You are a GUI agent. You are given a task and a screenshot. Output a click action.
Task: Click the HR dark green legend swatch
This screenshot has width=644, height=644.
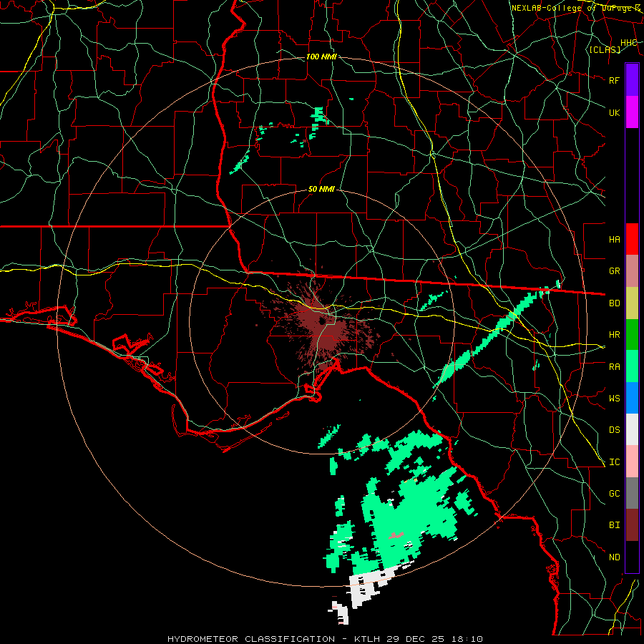(x=632, y=334)
